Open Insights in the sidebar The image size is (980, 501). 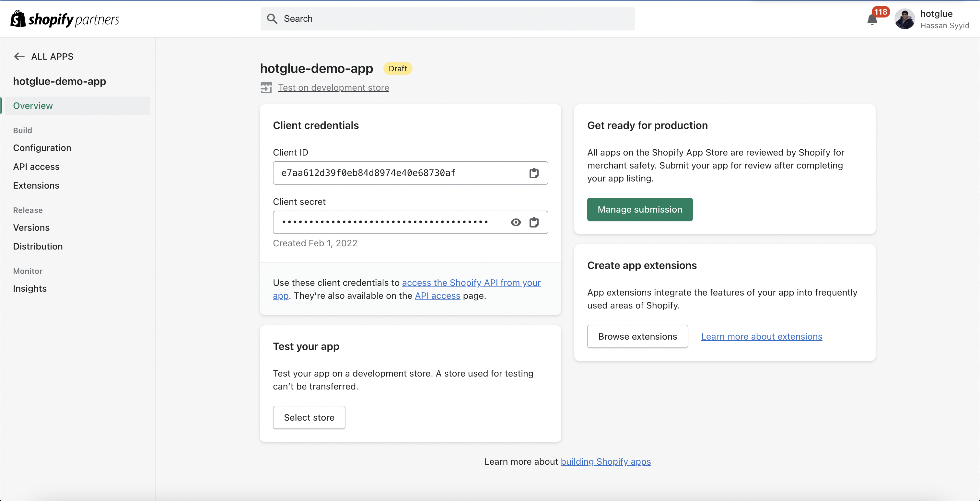pyautogui.click(x=30, y=288)
